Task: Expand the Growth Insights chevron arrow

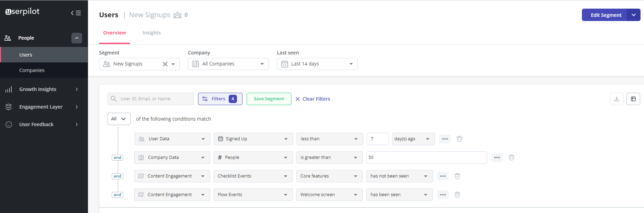Action: pyautogui.click(x=77, y=89)
